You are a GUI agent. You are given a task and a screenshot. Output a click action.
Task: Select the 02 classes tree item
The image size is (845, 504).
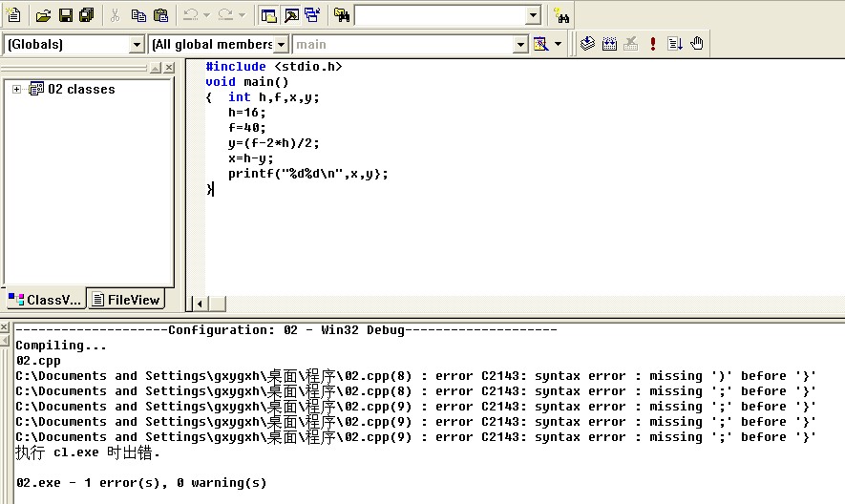point(81,89)
